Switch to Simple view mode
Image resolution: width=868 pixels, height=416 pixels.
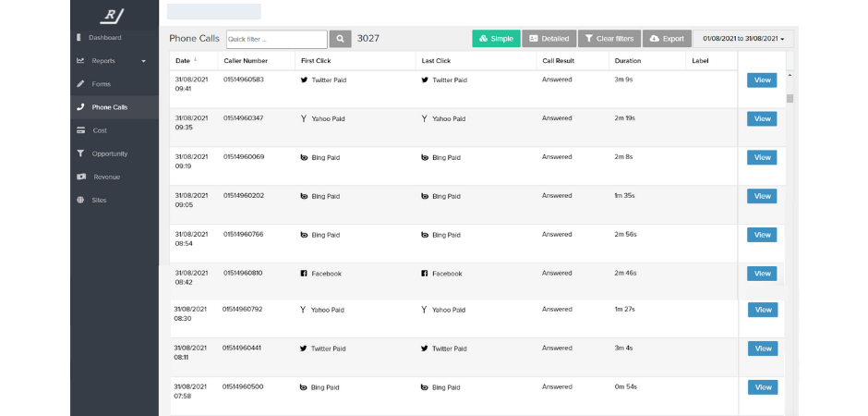click(x=496, y=39)
